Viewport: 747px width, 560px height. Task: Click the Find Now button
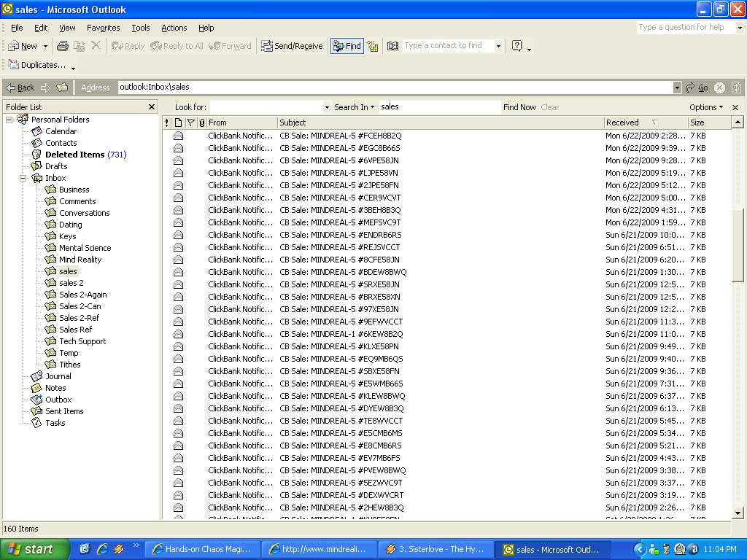pyautogui.click(x=519, y=107)
